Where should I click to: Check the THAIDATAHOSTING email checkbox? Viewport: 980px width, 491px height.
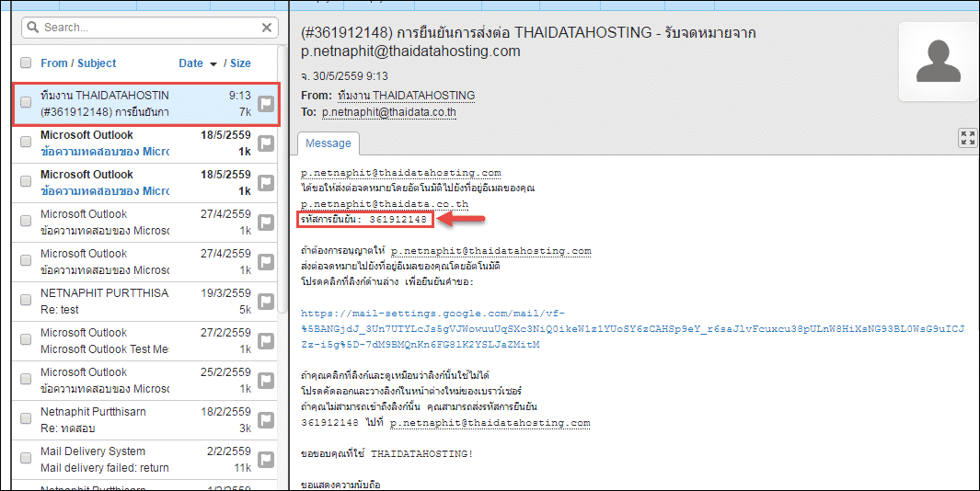click(26, 102)
